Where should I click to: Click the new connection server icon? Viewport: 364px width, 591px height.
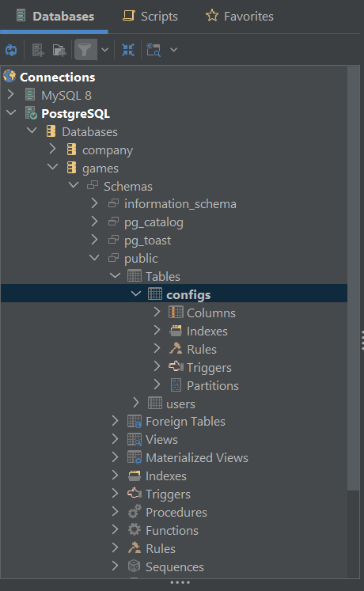click(38, 50)
